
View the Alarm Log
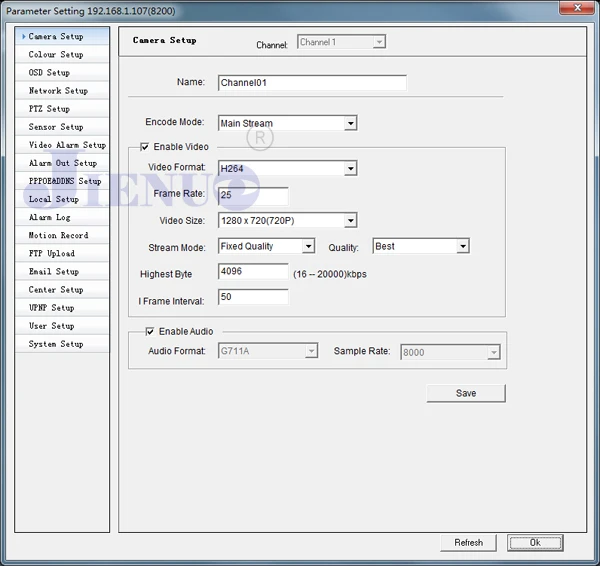(62, 217)
